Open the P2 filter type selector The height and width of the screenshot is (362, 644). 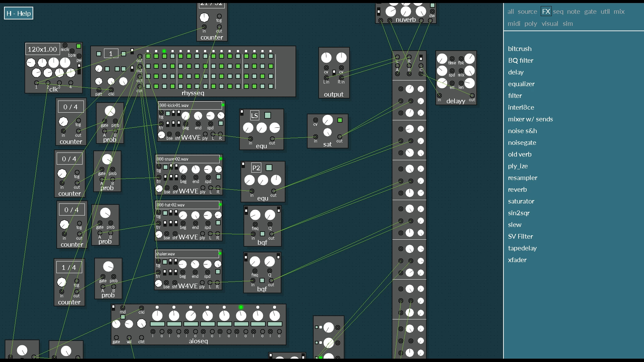256,168
